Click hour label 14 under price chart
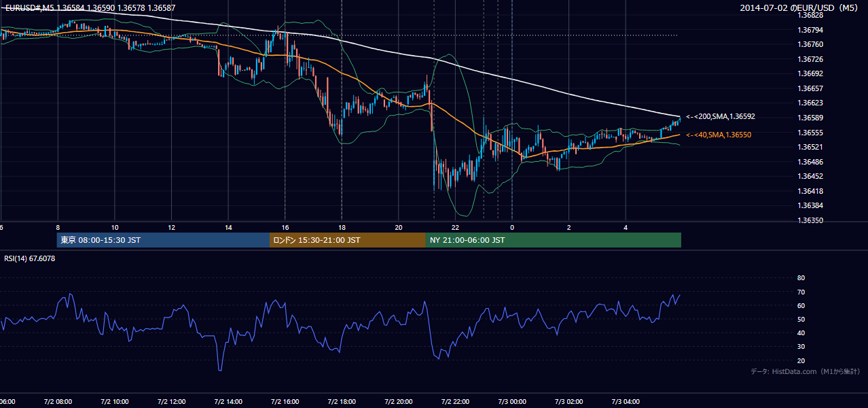Viewport: 868px width, 408px height. coord(228,228)
